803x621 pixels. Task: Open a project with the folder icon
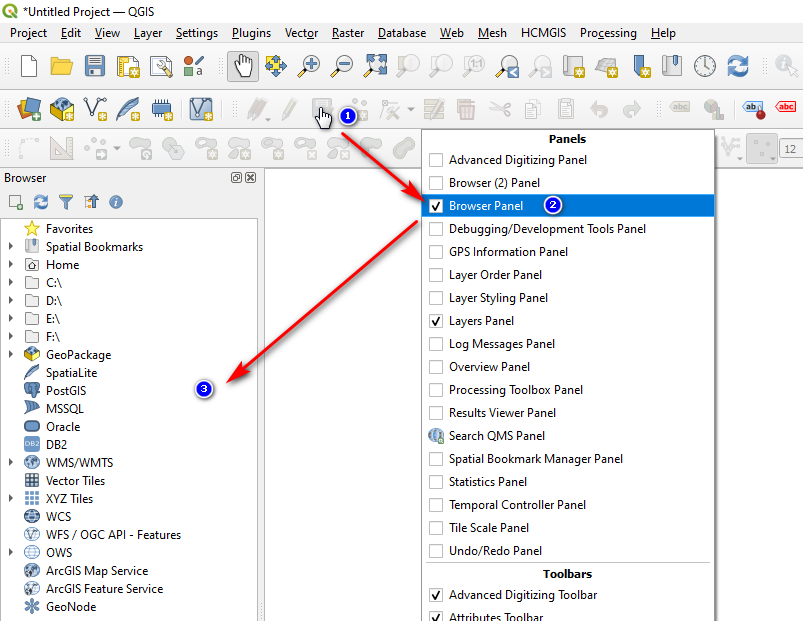61,66
